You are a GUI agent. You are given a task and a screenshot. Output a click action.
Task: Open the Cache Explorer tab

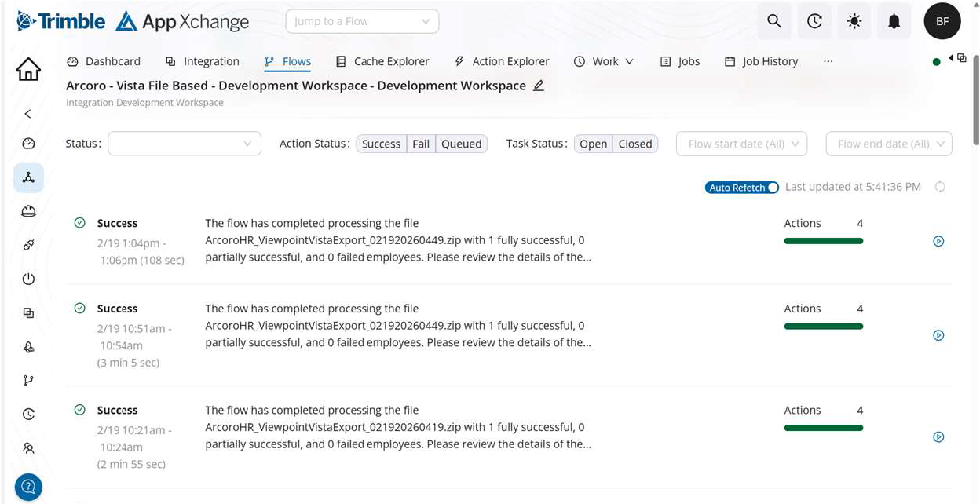pyautogui.click(x=382, y=61)
